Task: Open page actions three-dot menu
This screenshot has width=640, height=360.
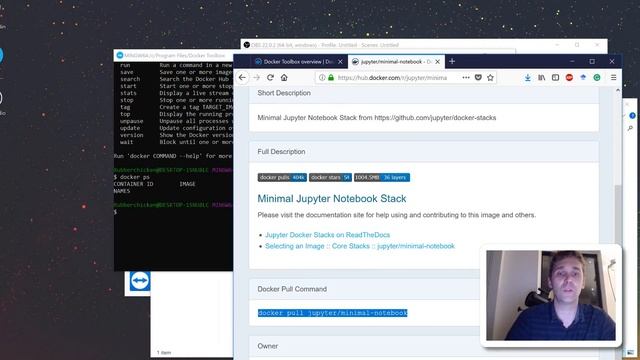Action: tap(466, 78)
